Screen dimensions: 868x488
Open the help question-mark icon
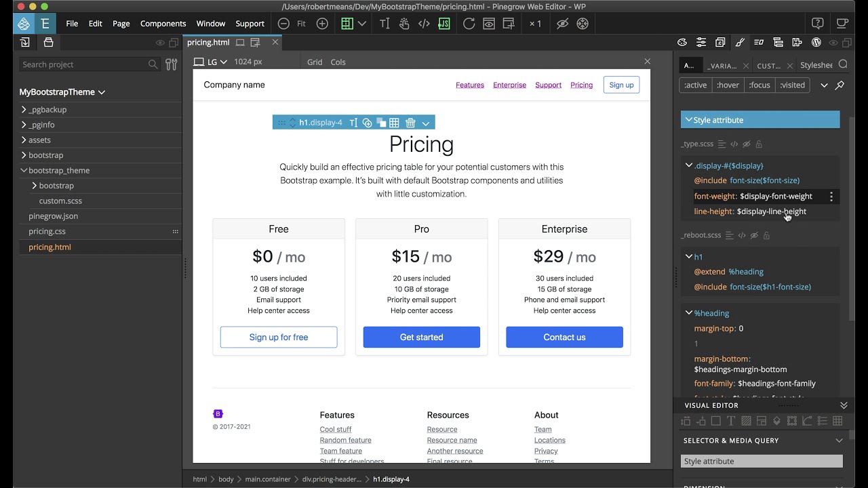tap(818, 23)
